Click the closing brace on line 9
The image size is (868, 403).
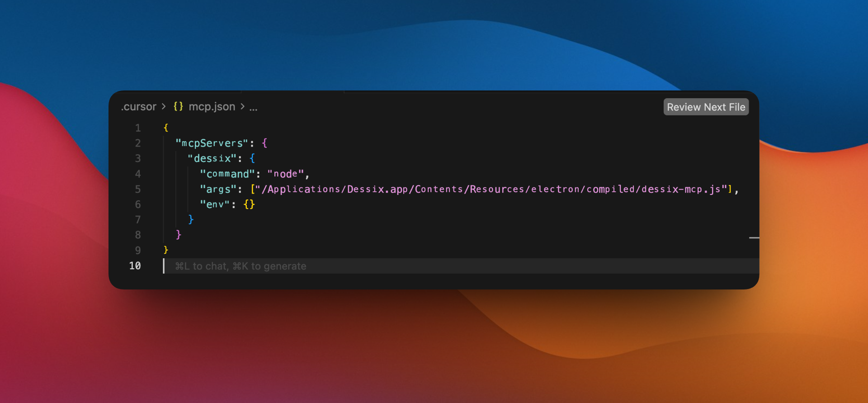[166, 250]
